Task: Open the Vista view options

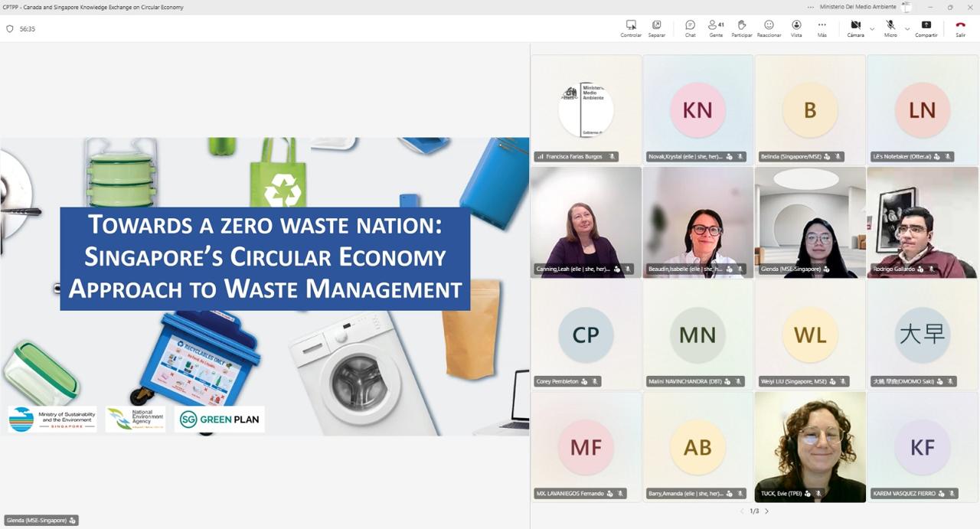Action: (x=796, y=28)
